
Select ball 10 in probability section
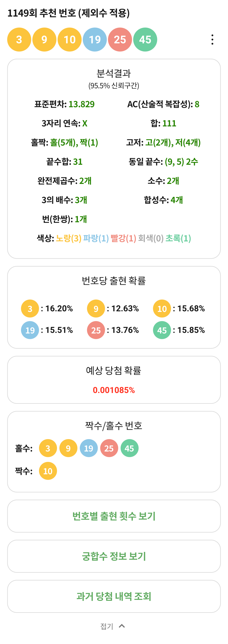tap(162, 309)
